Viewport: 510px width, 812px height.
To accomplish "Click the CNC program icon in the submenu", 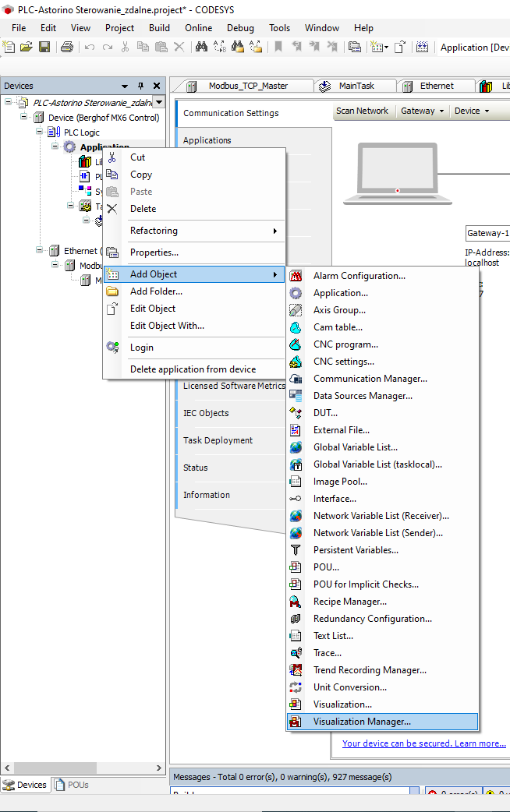I will point(296,344).
